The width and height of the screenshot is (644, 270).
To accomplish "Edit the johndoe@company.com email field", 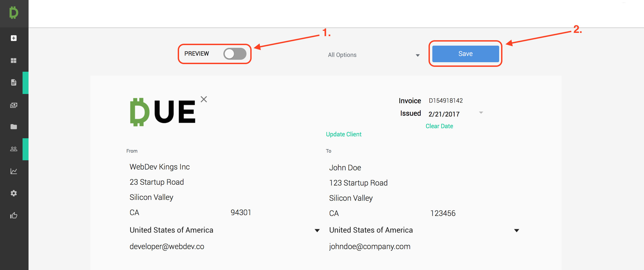I will (370, 246).
